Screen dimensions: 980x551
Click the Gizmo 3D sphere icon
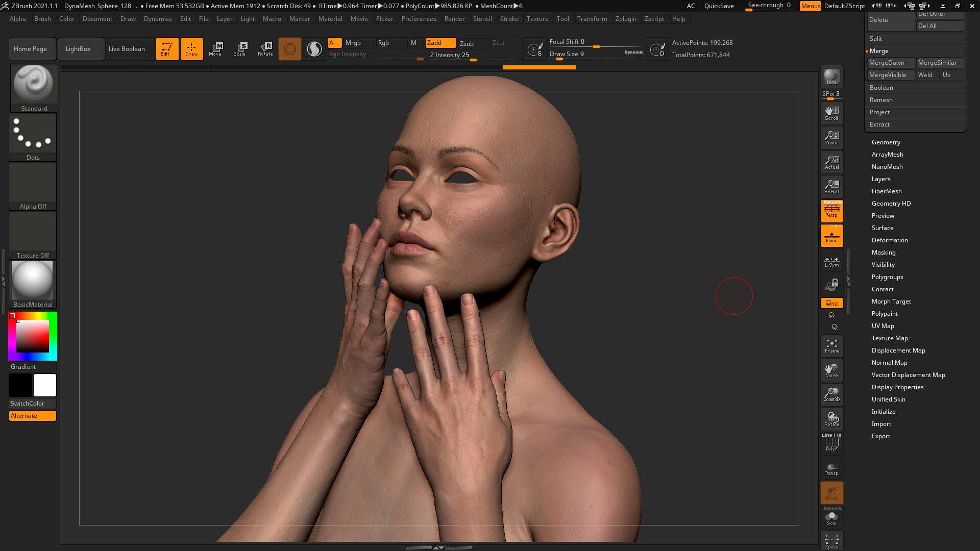290,49
